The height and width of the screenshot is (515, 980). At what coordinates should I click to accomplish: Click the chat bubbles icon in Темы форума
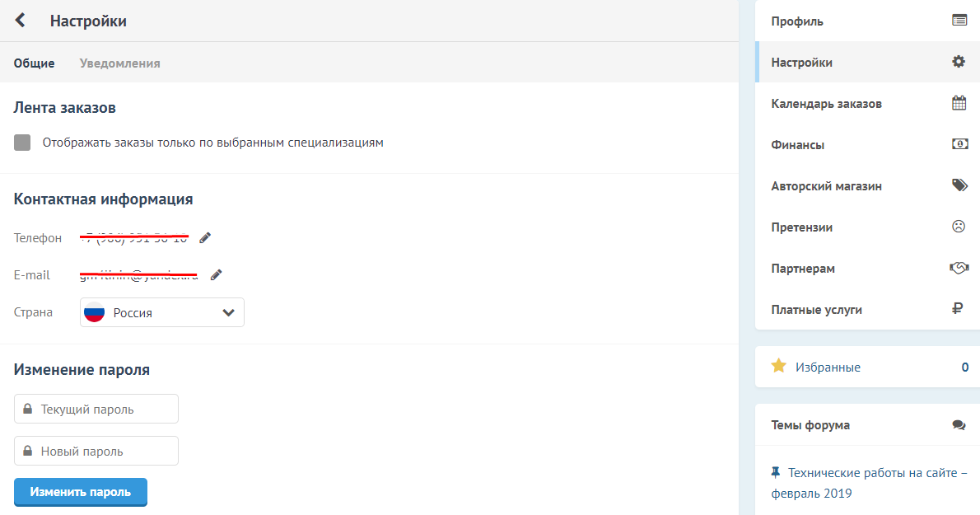(959, 425)
